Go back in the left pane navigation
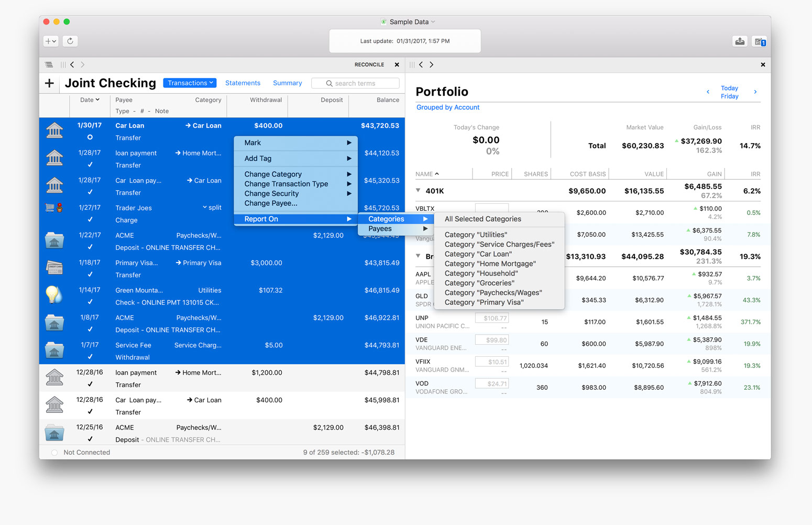 pos(72,64)
